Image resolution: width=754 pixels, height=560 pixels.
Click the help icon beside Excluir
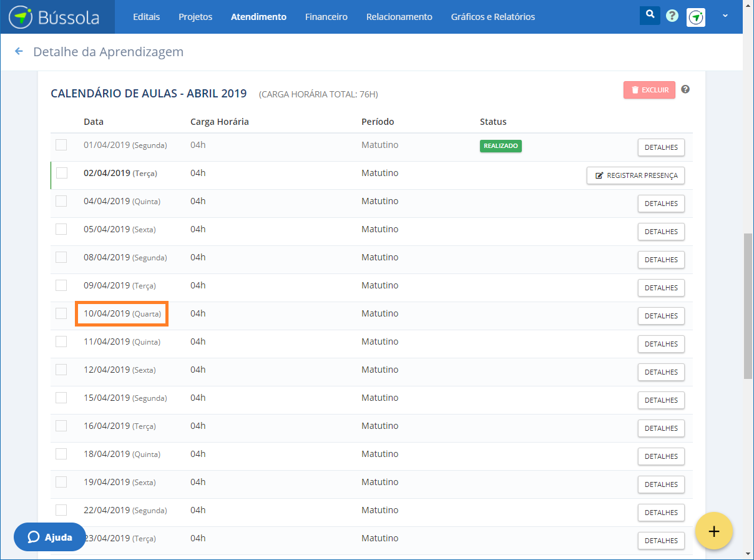click(x=685, y=89)
